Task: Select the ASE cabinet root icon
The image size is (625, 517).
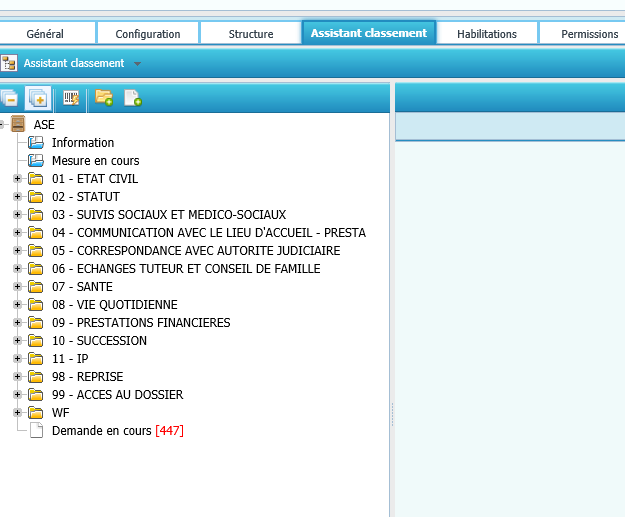Action: pyautogui.click(x=18, y=125)
